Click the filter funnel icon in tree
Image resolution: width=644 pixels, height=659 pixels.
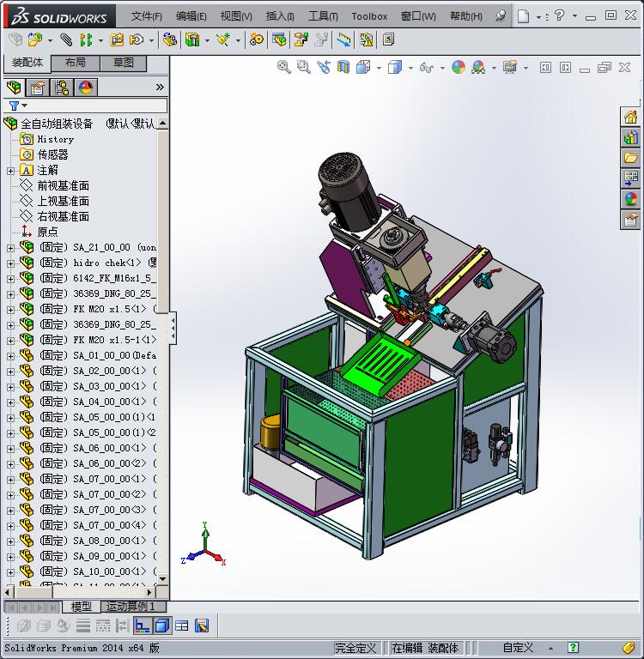point(15,106)
